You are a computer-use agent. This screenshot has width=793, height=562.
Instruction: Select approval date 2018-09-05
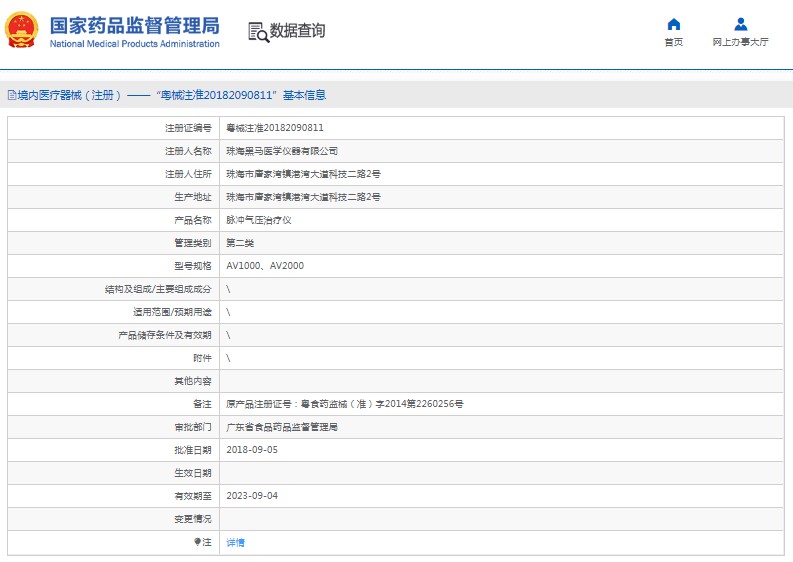pos(252,450)
